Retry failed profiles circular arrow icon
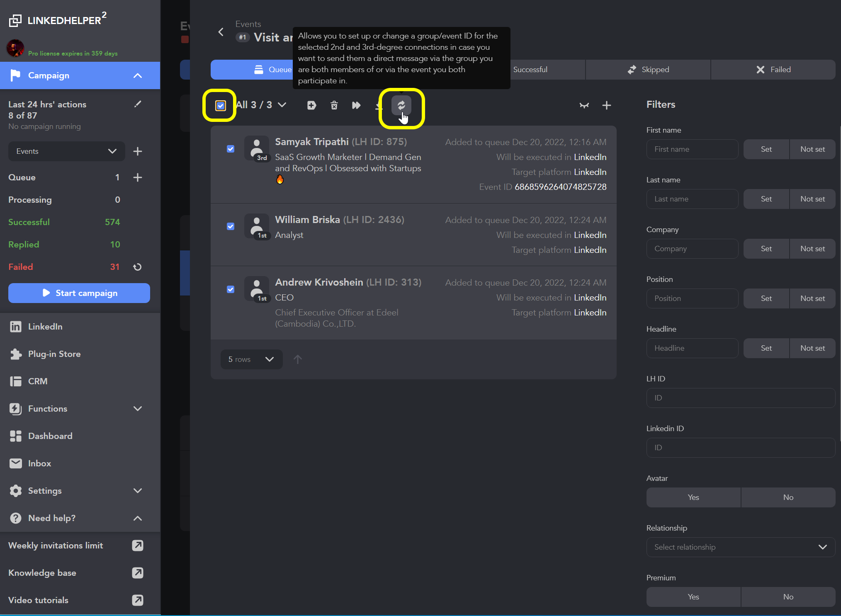The image size is (841, 616). 137,267
